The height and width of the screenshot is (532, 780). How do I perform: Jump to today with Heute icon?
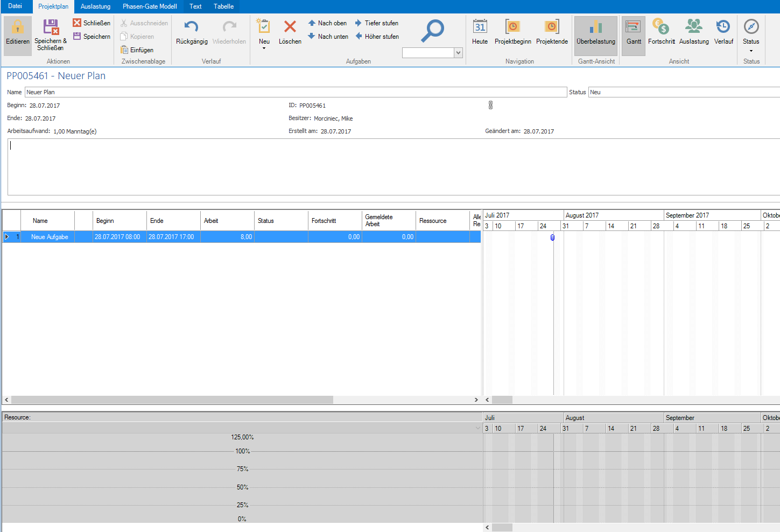pos(480,27)
